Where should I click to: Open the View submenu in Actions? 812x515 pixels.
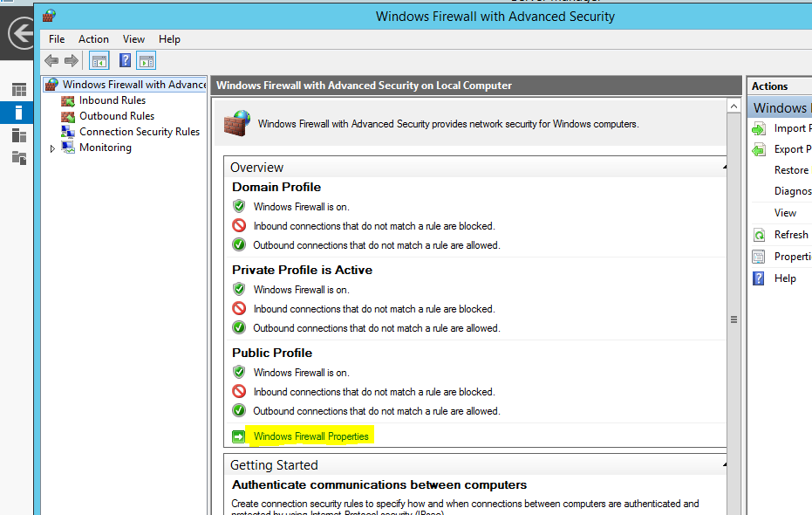(785, 213)
